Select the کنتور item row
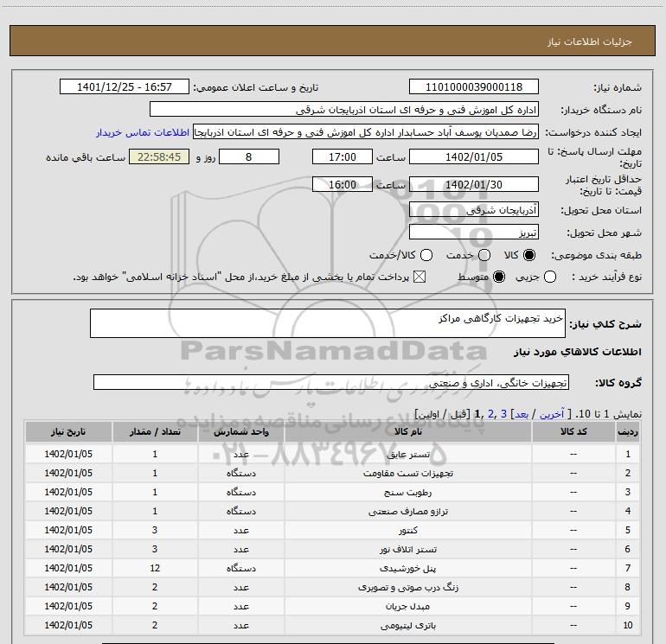The height and width of the screenshot is (644, 666). pos(332,530)
